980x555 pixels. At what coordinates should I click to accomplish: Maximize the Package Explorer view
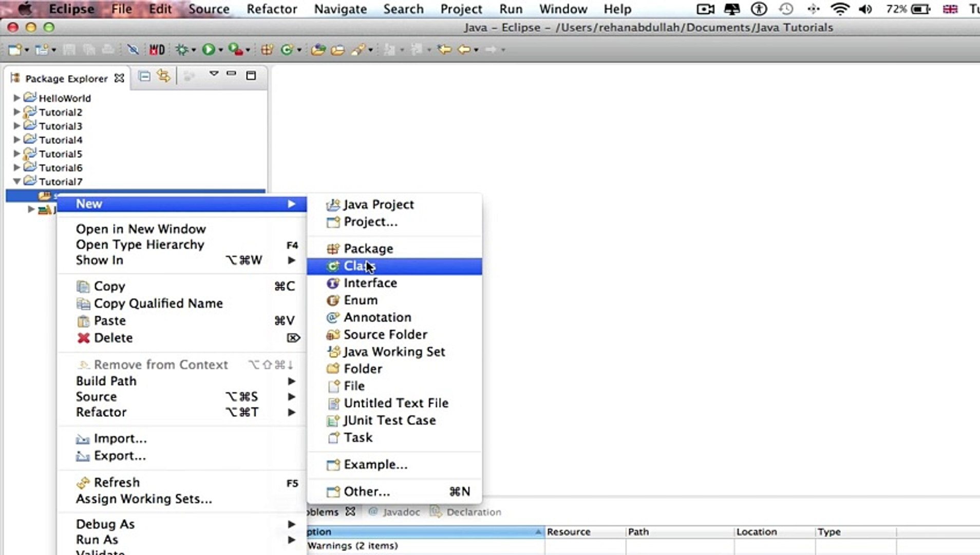(251, 76)
